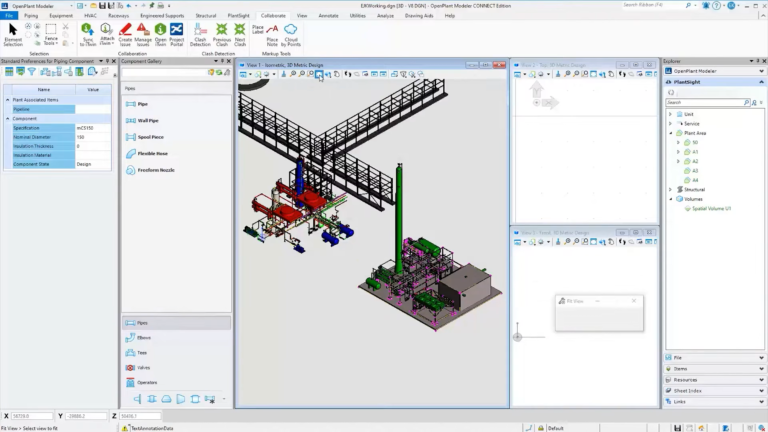Collapse the Plant Area tree node
Screen dimensions: 768x432
[x=671, y=133]
